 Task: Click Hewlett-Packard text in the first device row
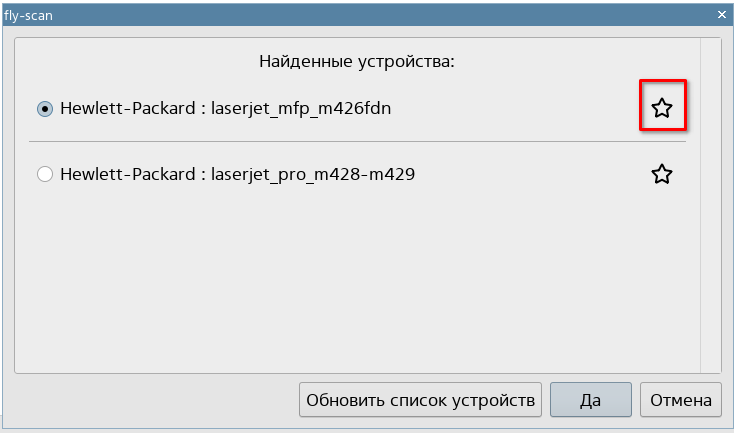pyautogui.click(x=127, y=108)
